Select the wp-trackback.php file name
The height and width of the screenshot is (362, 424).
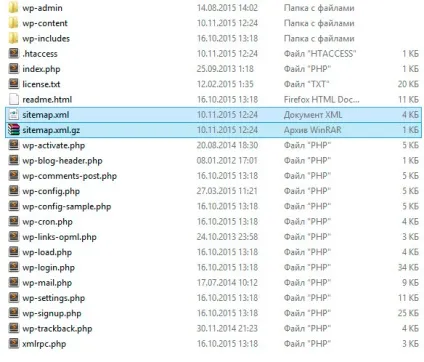(57, 329)
